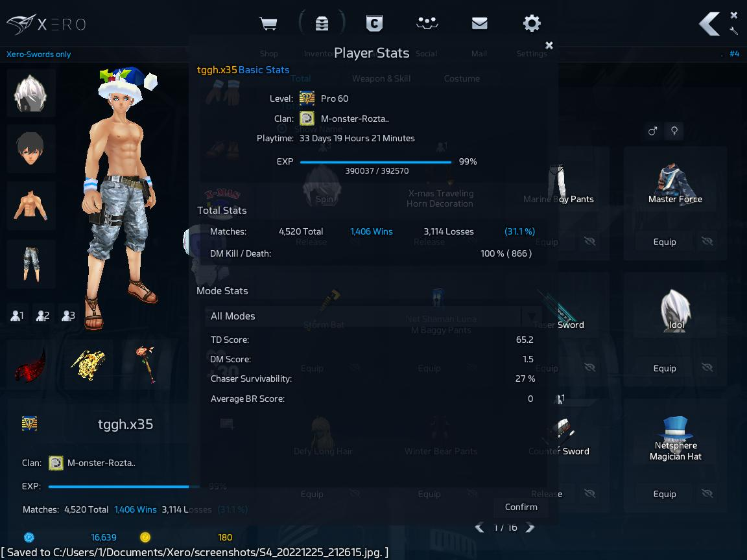Viewport: 747px width, 560px height.
Task: Open the Clan shield icon
Action: coord(374,24)
